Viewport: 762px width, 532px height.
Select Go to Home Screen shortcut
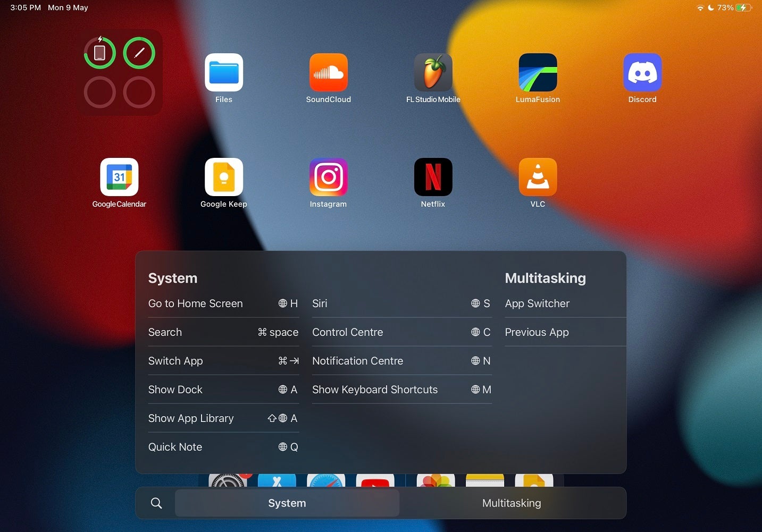coord(223,303)
